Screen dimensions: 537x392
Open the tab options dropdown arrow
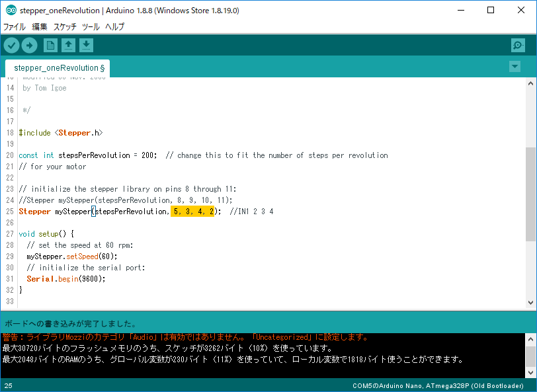coord(515,66)
